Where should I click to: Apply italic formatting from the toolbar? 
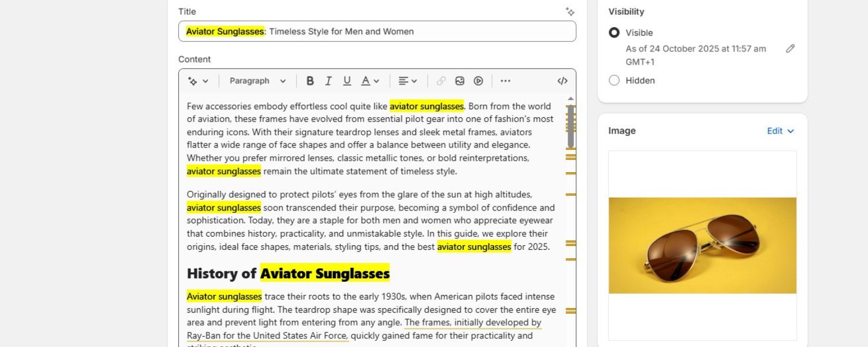(x=328, y=81)
